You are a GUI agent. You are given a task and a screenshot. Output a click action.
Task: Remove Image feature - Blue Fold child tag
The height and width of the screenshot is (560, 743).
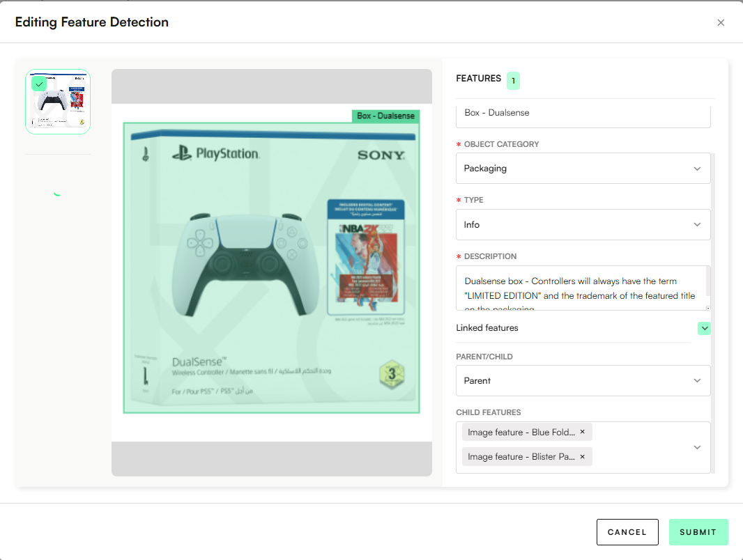pos(583,432)
